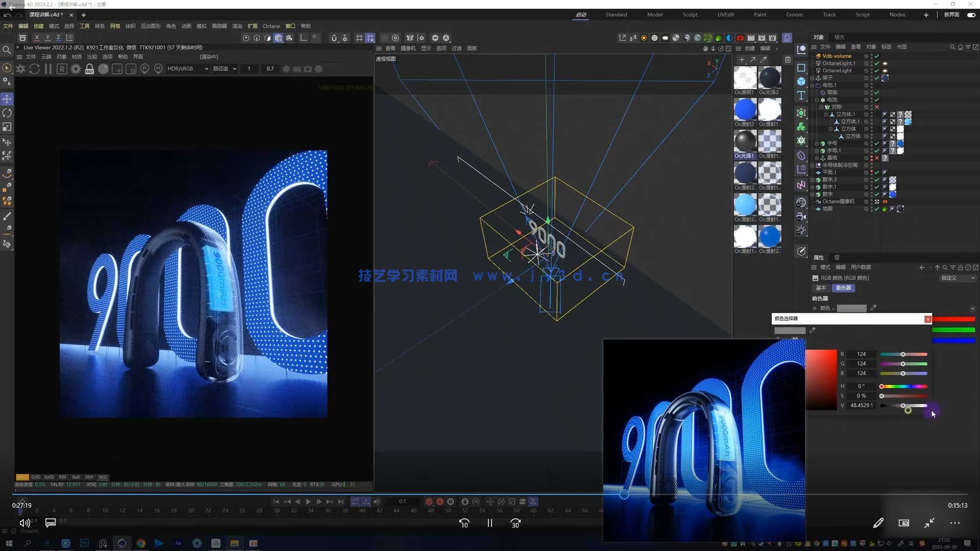Select the Oc透明1 material thumbnail

[x=745, y=78]
